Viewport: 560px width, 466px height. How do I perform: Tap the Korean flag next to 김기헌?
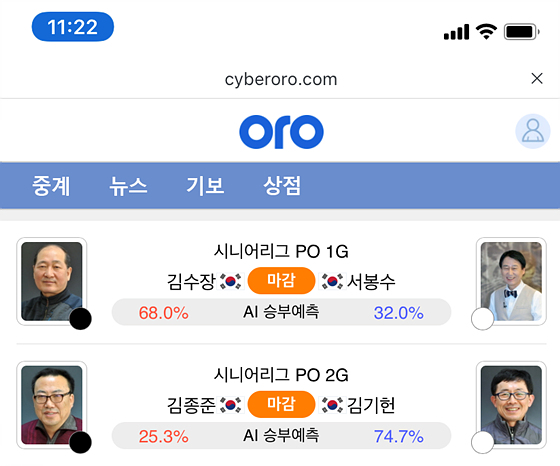point(332,405)
